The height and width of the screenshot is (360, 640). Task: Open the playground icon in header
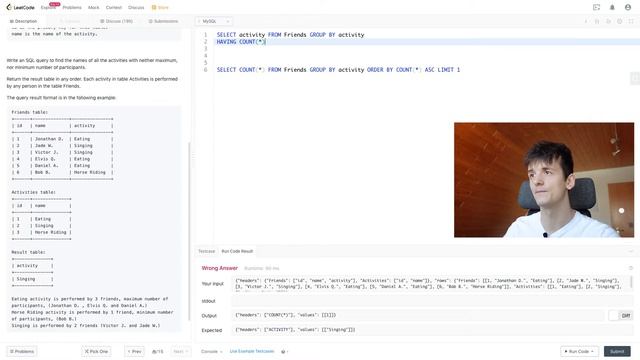(596, 7)
